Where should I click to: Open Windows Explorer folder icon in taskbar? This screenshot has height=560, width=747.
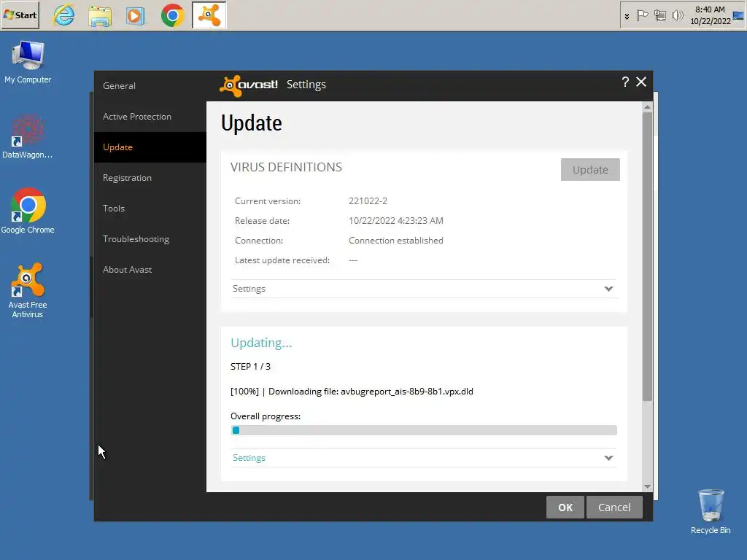pos(100,15)
